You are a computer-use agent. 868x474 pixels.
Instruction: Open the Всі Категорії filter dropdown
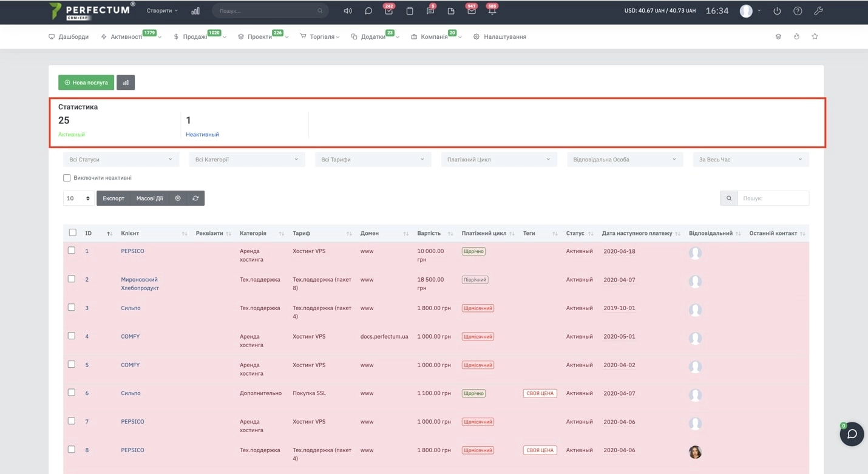tap(247, 160)
